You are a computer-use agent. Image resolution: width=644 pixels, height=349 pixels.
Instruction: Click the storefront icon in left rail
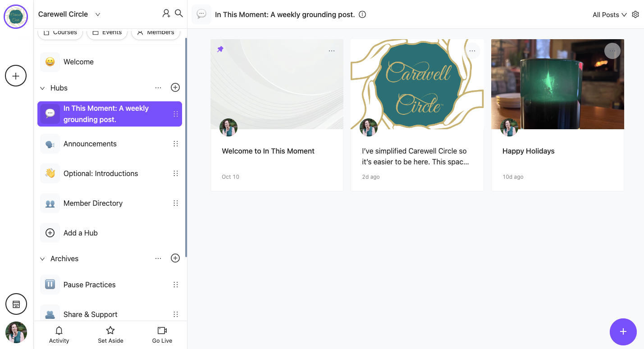(x=16, y=304)
